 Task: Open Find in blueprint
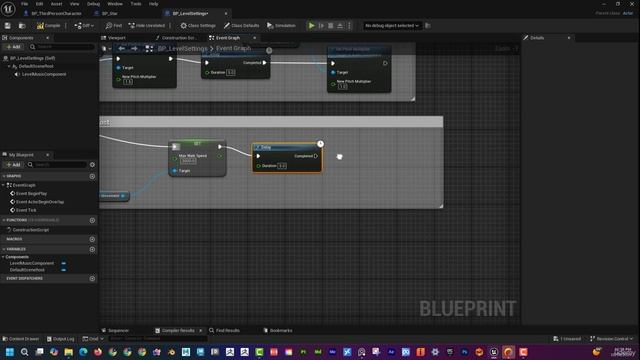113,26
